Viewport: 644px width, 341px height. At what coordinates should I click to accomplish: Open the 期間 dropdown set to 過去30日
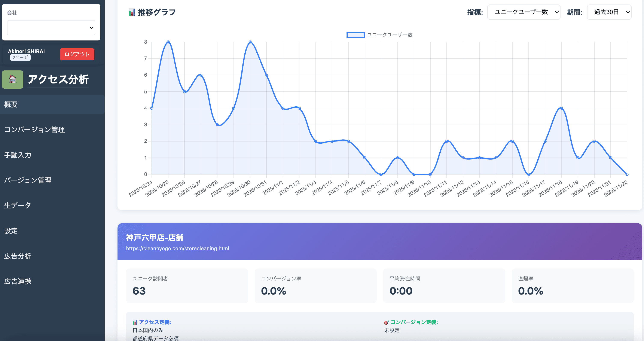pyautogui.click(x=609, y=12)
